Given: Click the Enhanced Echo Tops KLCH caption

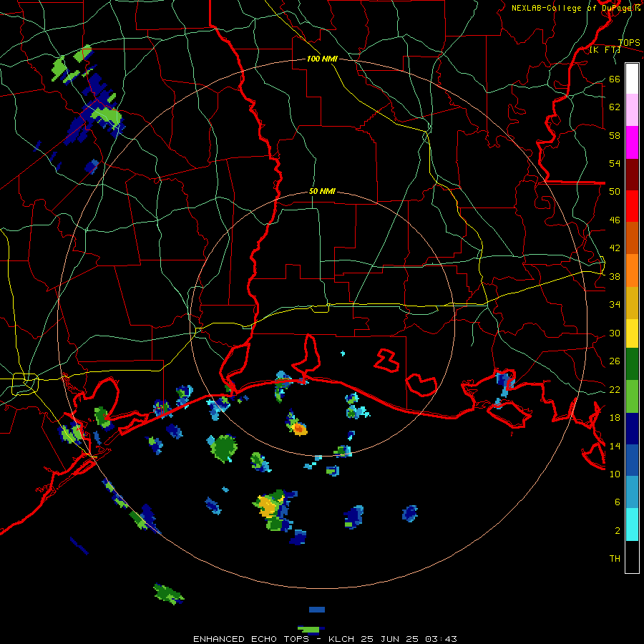Looking at the screenshot, I should pos(325,639).
